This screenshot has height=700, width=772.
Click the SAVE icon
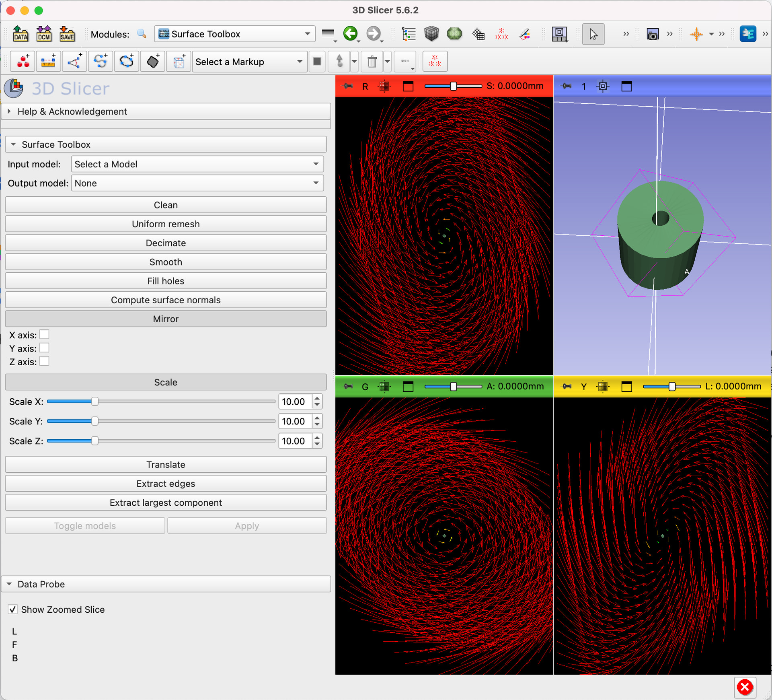67,34
